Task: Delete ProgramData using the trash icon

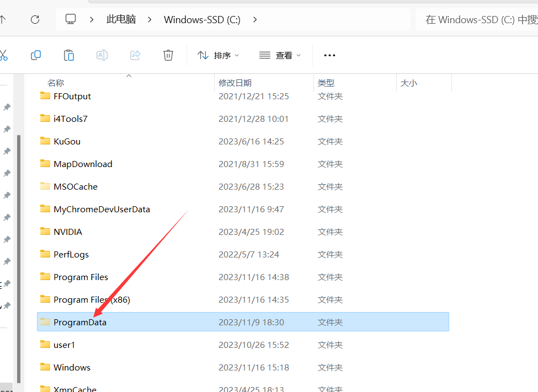Action: click(x=168, y=55)
